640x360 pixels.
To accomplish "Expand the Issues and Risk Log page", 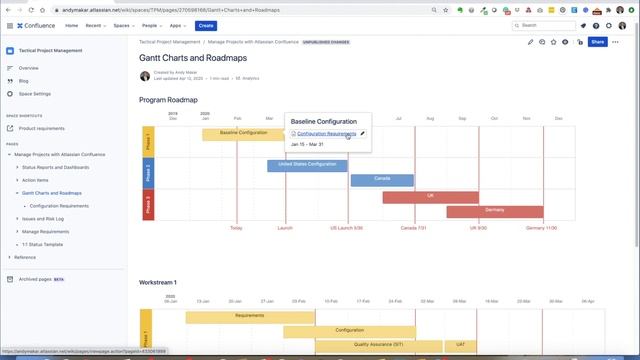I will (17, 219).
